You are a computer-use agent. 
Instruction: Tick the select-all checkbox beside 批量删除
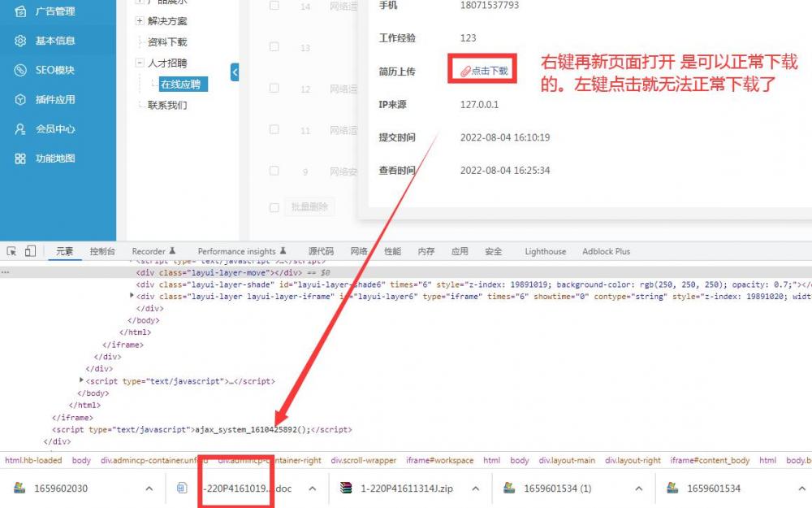click(274, 208)
